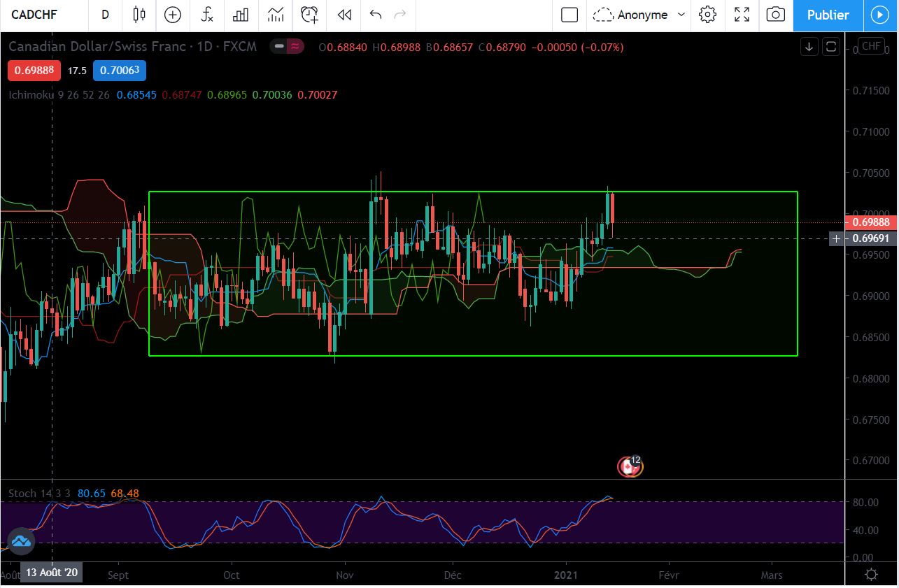Toggle the layout selection square

569,15
